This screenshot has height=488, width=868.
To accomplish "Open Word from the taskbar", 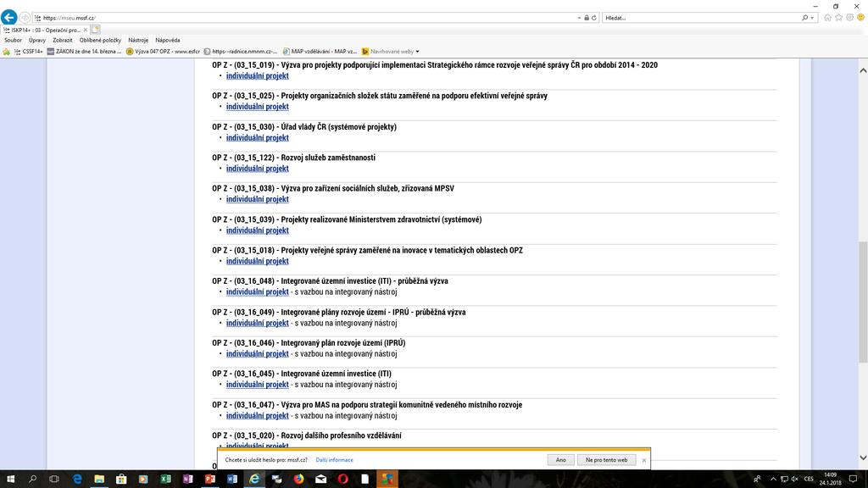I will tap(232, 480).
